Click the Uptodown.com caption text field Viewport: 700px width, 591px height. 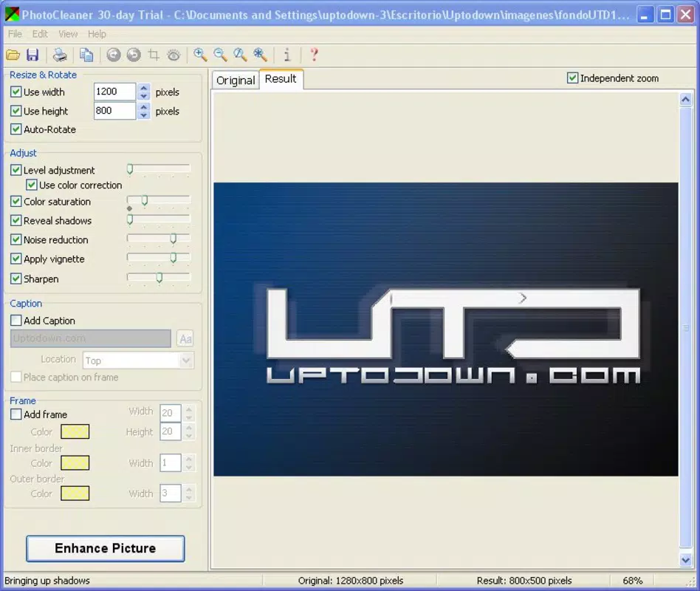[91, 338]
